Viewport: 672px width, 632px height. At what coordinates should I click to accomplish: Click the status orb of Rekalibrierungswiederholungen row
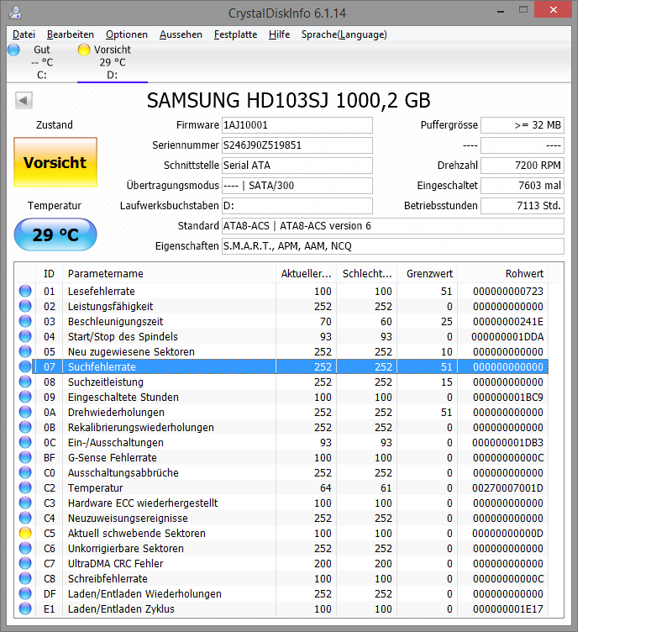coord(25,427)
